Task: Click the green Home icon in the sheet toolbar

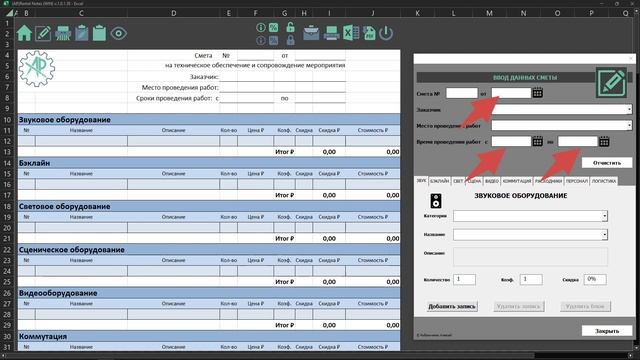Action: point(24,33)
